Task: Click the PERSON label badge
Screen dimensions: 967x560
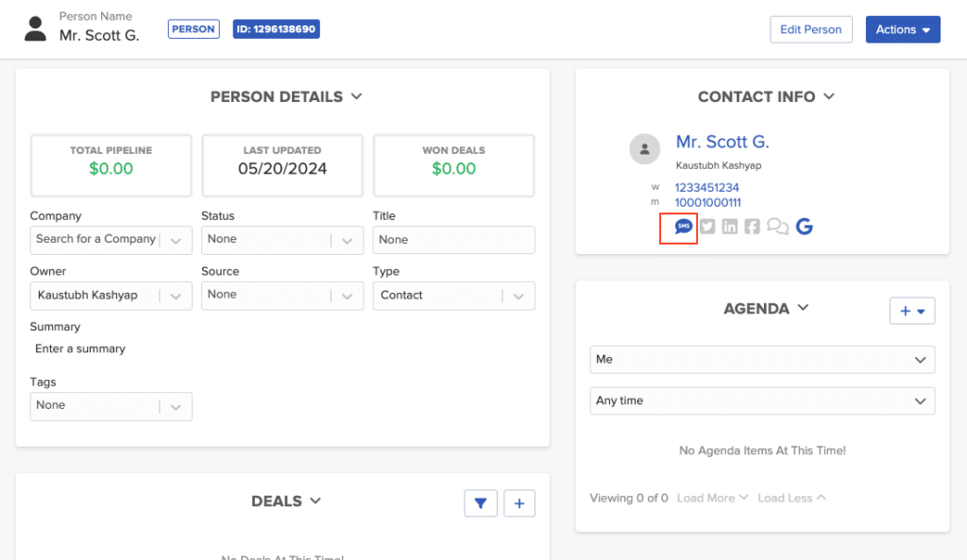Action: point(193,28)
